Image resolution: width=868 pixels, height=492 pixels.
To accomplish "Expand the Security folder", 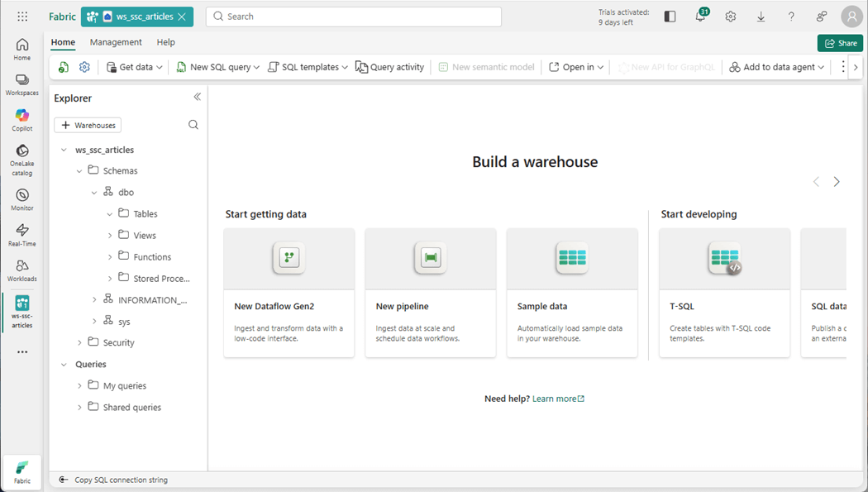I will click(79, 343).
